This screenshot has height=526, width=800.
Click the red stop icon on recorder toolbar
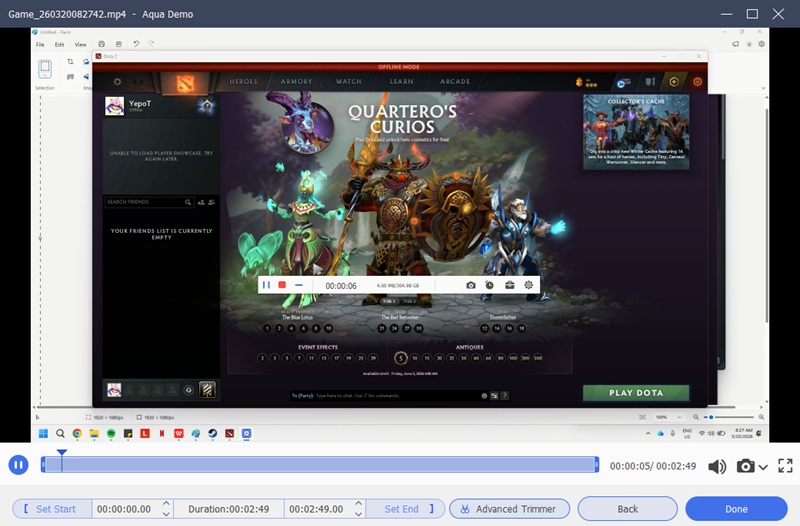click(282, 285)
